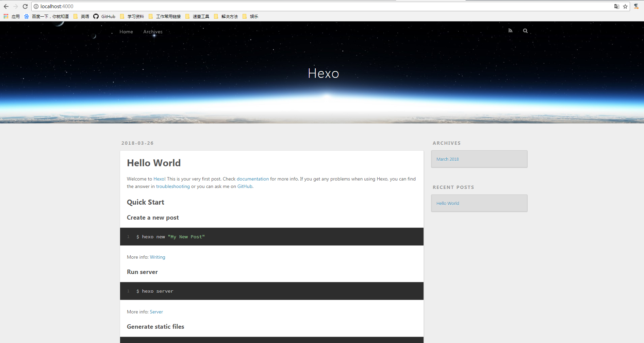Screen dimensions: 644x343
Task: Follow the Hexo link in the intro
Action: pyautogui.click(x=159, y=179)
